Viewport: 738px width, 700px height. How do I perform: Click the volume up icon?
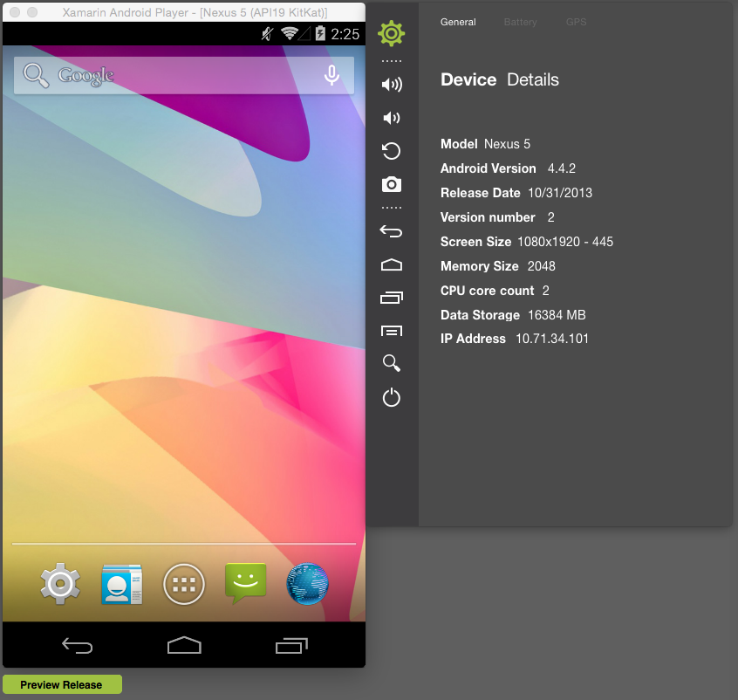coord(392,85)
